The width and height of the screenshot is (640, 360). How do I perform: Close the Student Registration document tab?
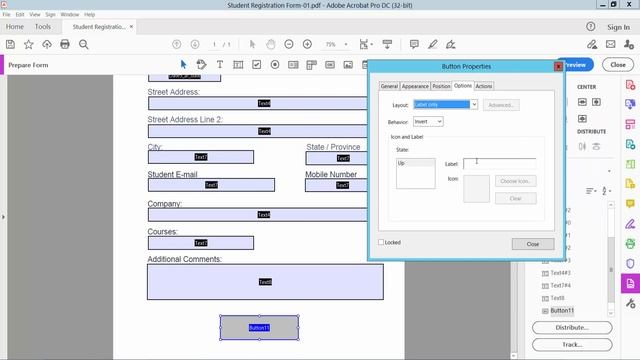click(x=131, y=27)
